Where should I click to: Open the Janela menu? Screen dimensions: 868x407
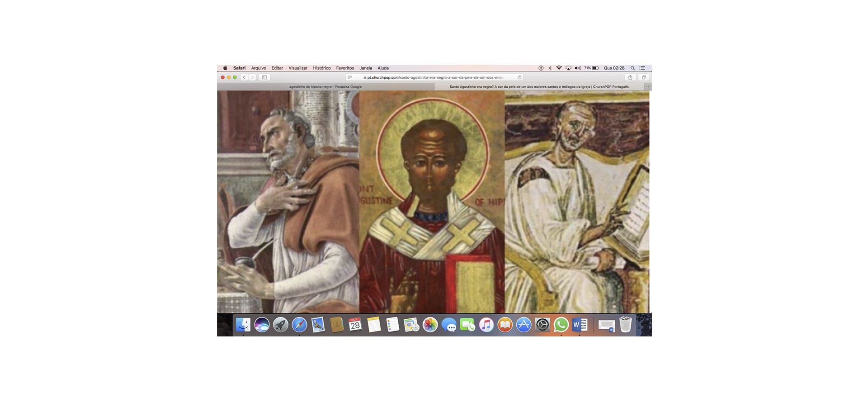(x=366, y=68)
